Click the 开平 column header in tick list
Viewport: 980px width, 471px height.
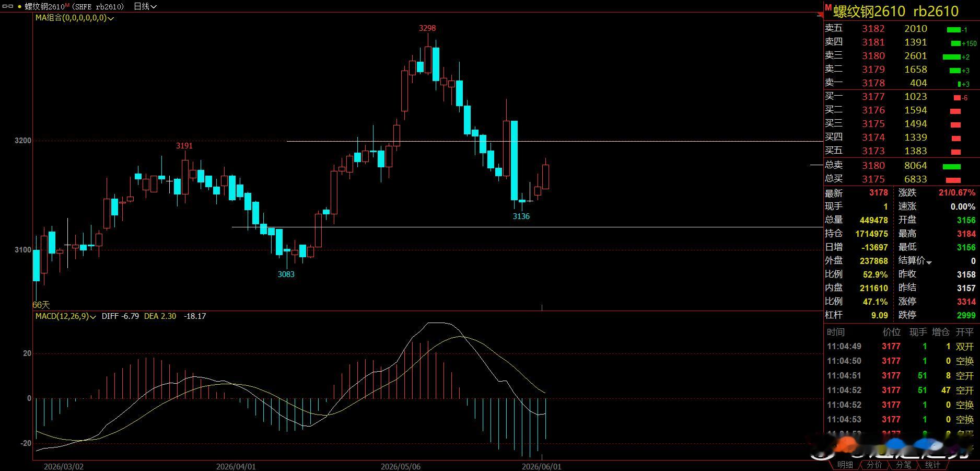point(965,332)
